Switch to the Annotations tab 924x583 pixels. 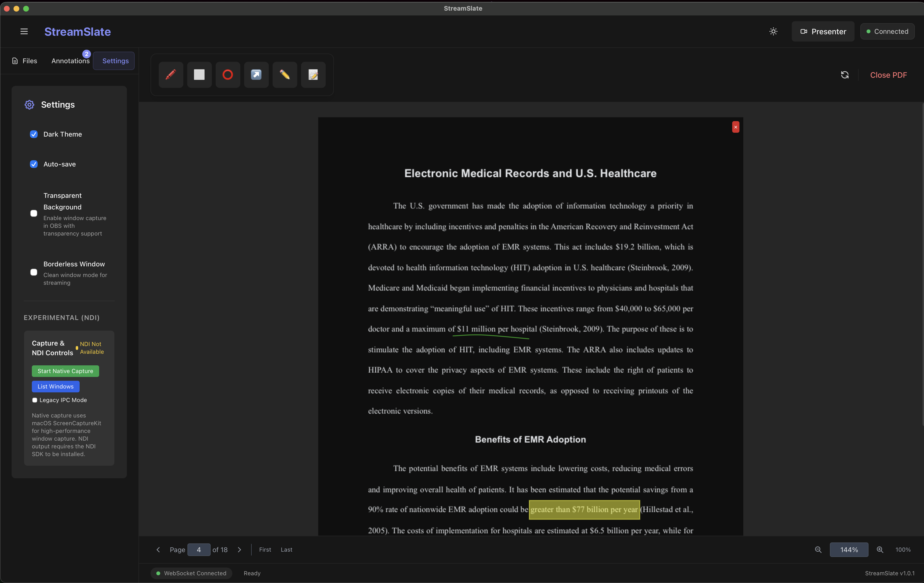tap(70, 61)
